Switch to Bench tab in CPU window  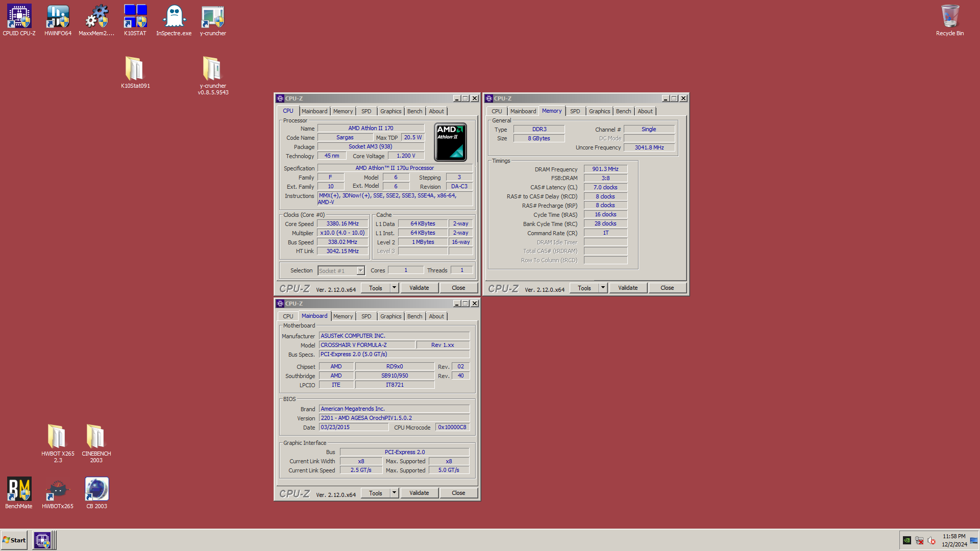coord(415,111)
